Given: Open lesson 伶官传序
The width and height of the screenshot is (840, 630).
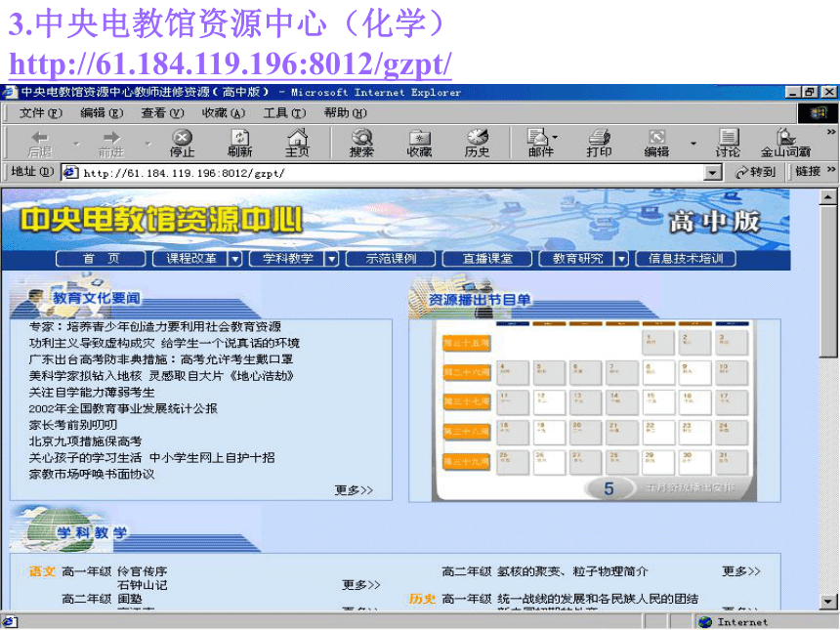Looking at the screenshot, I should pos(142,571).
